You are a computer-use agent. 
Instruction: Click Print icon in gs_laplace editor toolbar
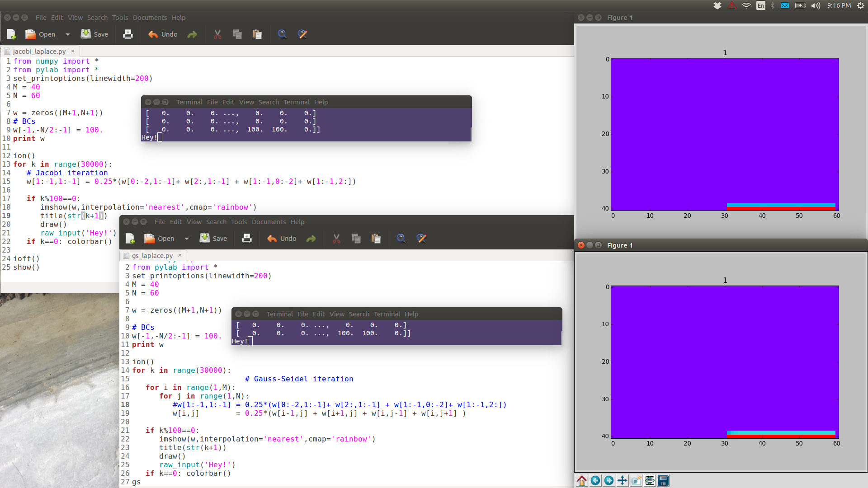(x=247, y=239)
